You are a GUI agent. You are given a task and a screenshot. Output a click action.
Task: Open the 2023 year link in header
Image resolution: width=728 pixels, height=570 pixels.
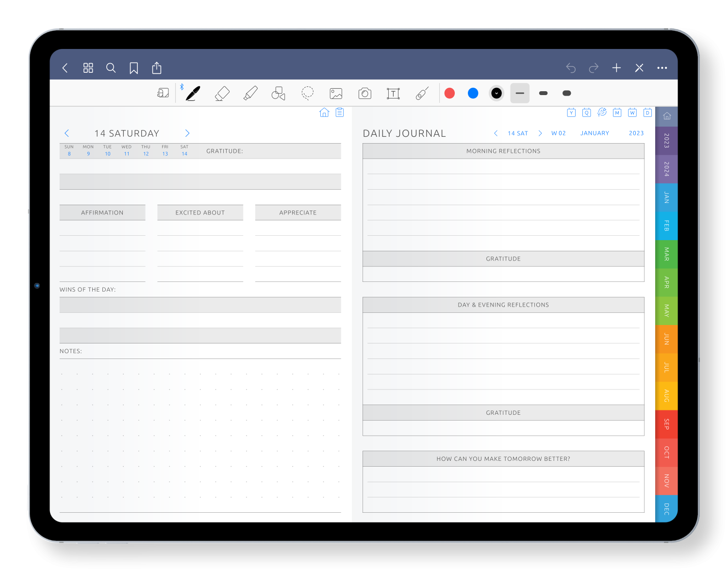tap(636, 133)
